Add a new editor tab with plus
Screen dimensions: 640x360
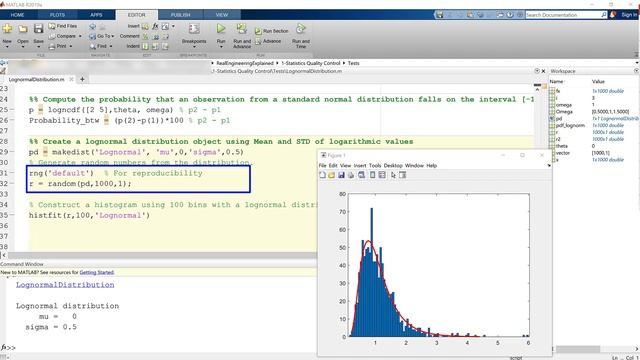pyautogui.click(x=82, y=79)
